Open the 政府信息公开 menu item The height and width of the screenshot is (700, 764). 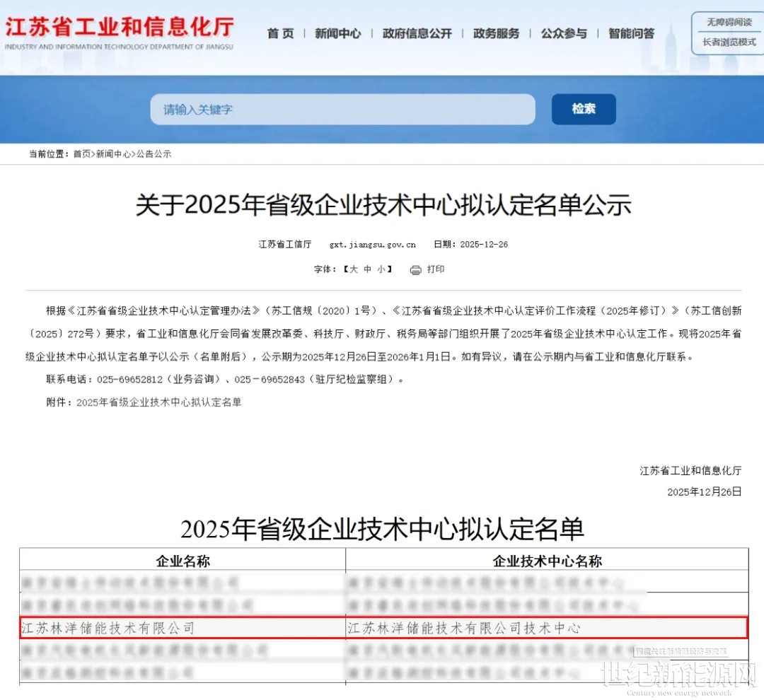[417, 33]
